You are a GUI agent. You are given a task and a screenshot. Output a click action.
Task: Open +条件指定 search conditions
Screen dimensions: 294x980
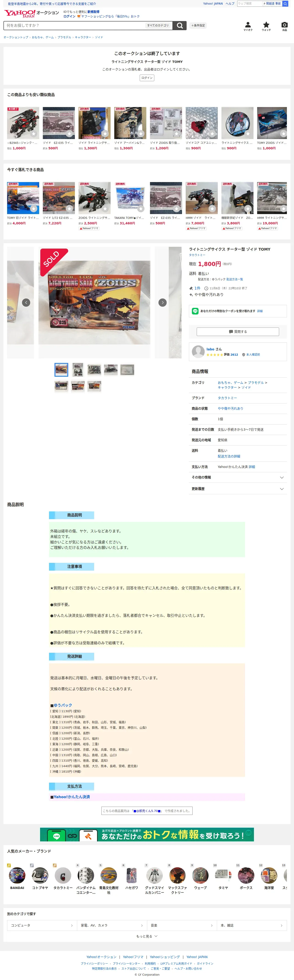coord(198,25)
